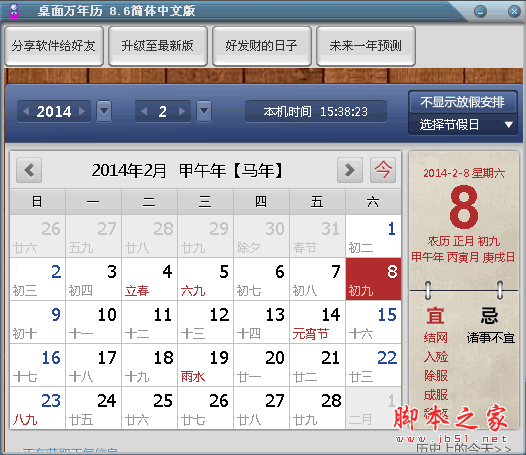Expand the 选择节假日 dropdown
This screenshot has width=526, height=455.
click(463, 125)
